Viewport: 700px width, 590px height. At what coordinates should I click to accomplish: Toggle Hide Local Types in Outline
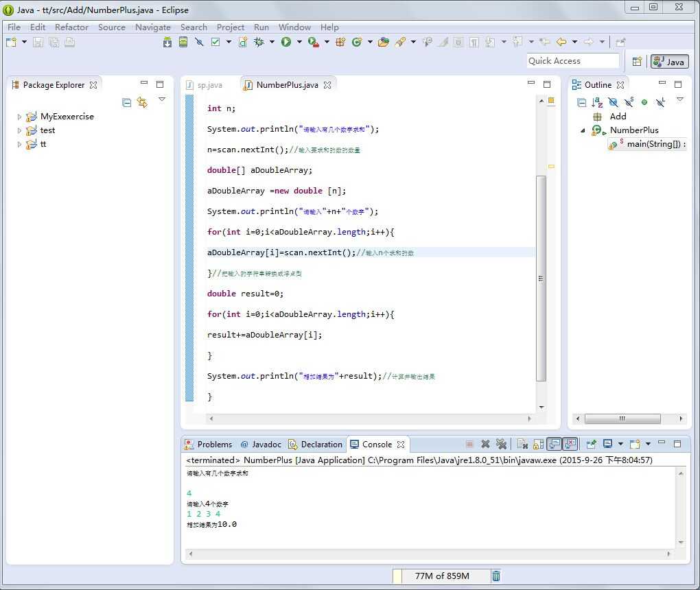(x=661, y=102)
